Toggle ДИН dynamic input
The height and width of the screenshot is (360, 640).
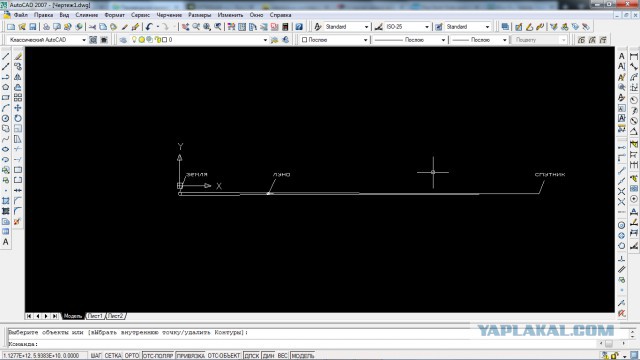click(x=269, y=356)
